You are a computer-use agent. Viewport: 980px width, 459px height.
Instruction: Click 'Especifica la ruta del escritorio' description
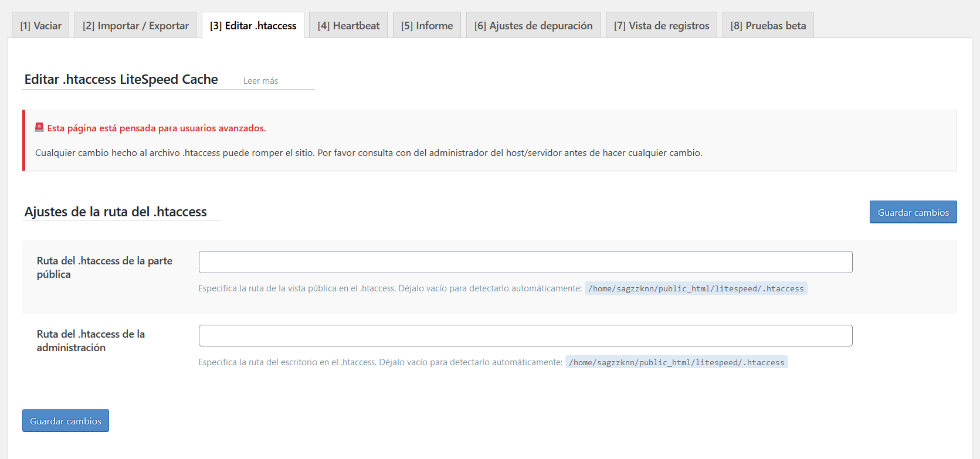pos(381,362)
